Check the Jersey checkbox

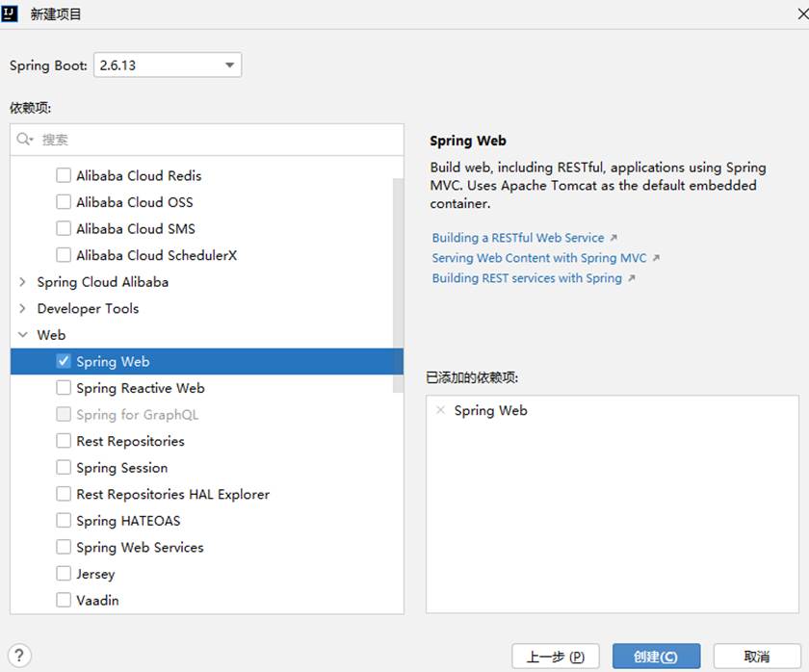click(x=64, y=574)
